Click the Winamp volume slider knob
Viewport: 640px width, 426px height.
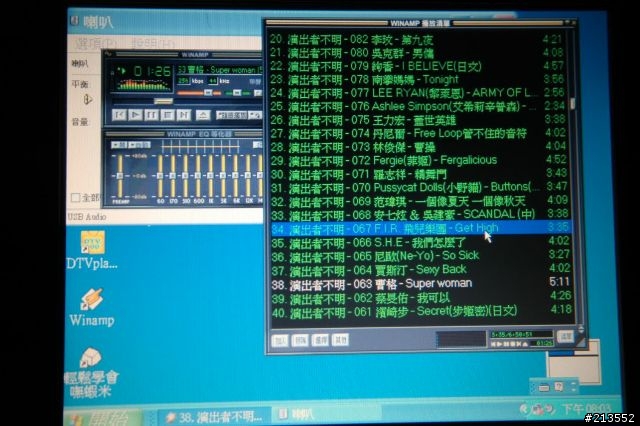[208, 93]
